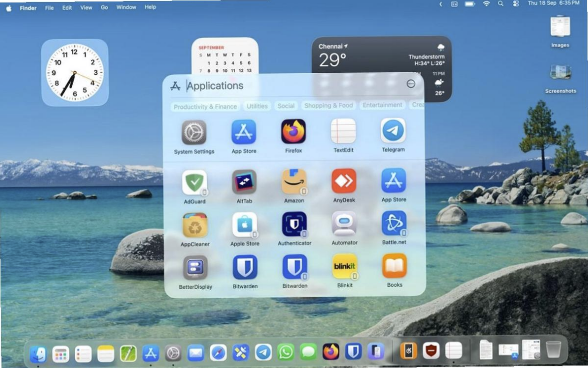588x368 pixels.
Task: Open Notes from the dock
Action: 106,354
